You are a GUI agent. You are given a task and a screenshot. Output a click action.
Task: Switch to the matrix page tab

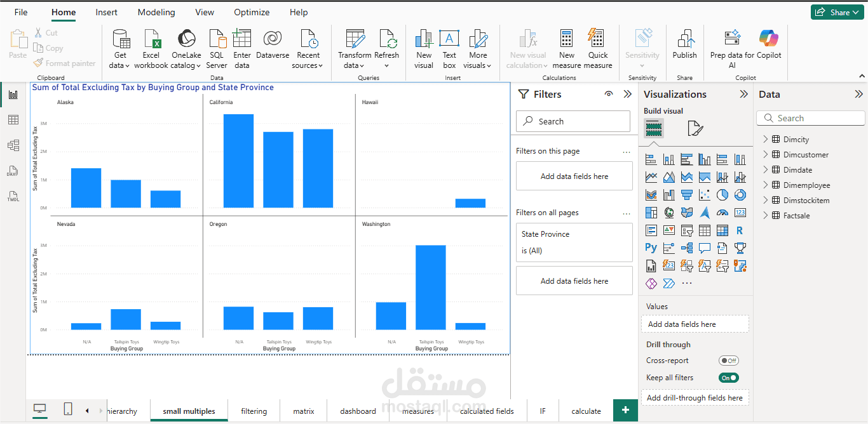click(304, 411)
